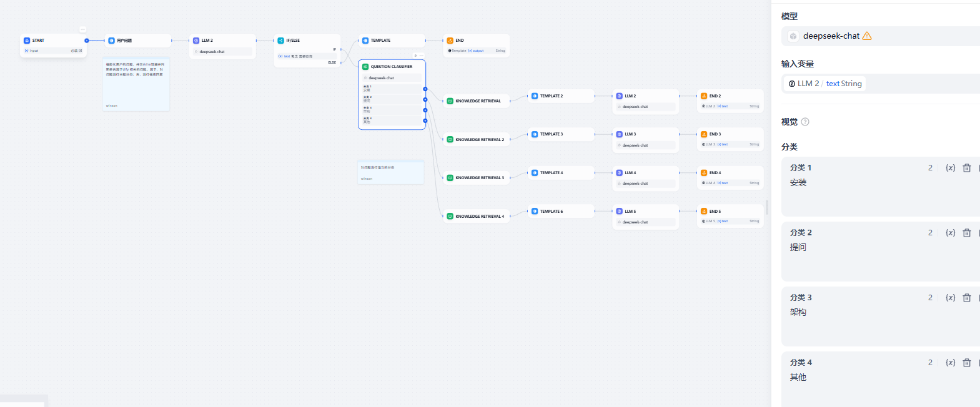Image resolution: width=980 pixels, height=407 pixels.
Task: Click the TEMPLATE 4 node icon
Action: pyautogui.click(x=535, y=173)
